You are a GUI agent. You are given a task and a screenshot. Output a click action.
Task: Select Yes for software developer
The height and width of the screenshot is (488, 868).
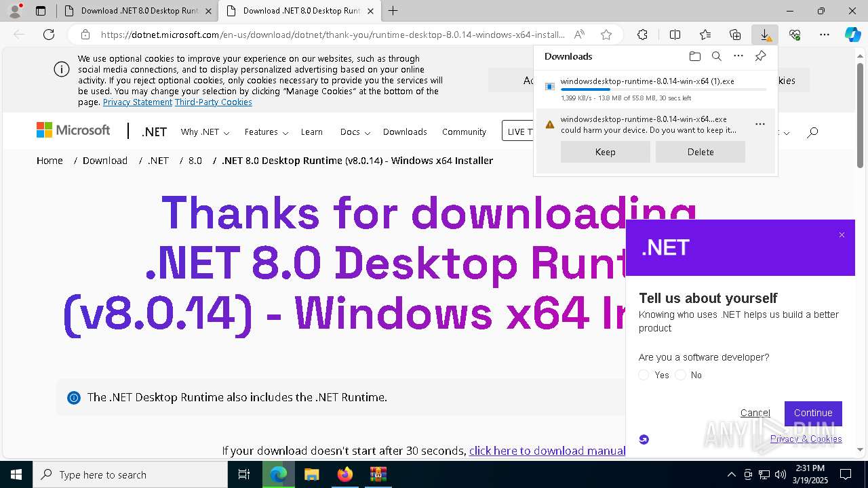tap(644, 375)
